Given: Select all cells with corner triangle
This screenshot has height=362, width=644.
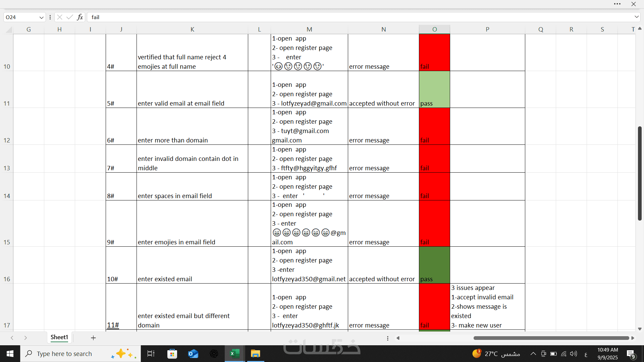Looking at the screenshot, I should [x=9, y=29].
